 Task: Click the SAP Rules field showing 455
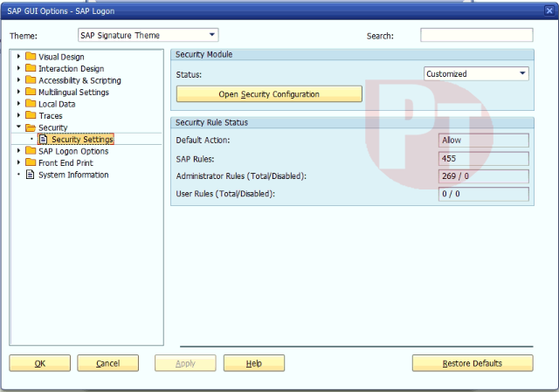point(483,158)
